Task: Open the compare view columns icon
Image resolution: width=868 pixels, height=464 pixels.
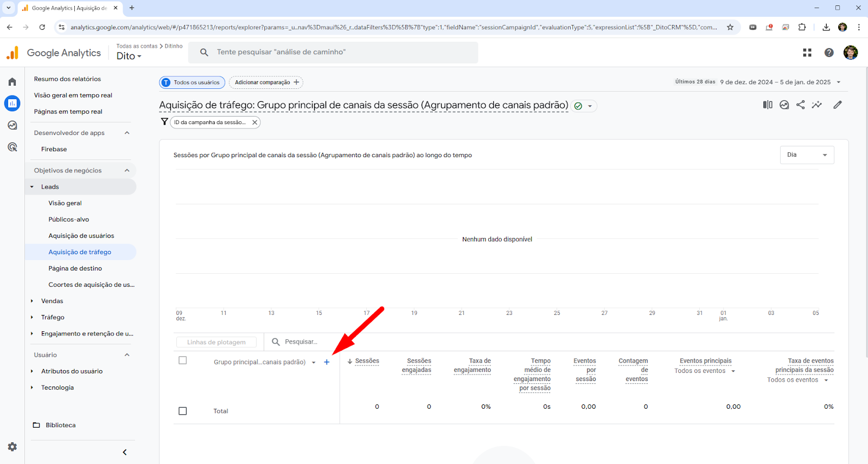Action: pos(768,105)
